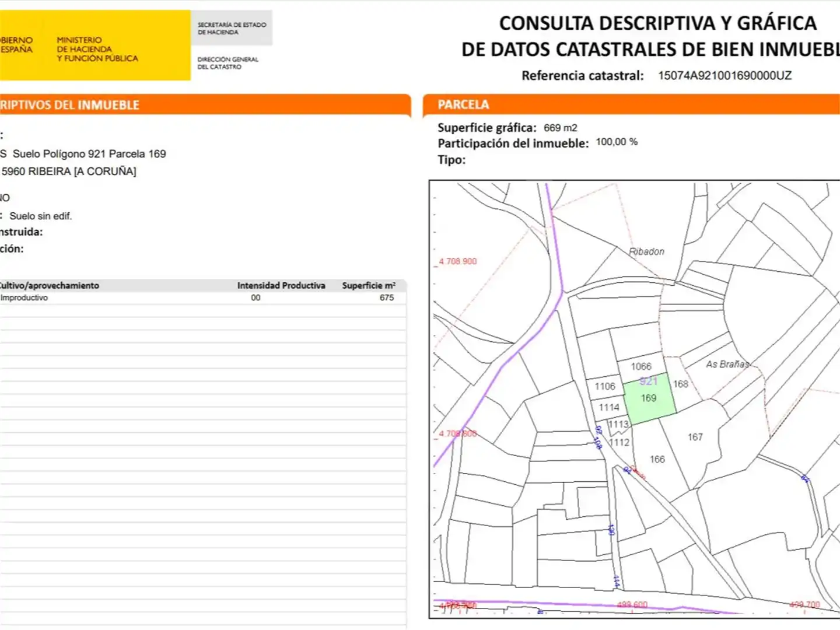Screen dimensions: 840x630
Task: Click the 'Superficie m²' column header
Action: 369,285
